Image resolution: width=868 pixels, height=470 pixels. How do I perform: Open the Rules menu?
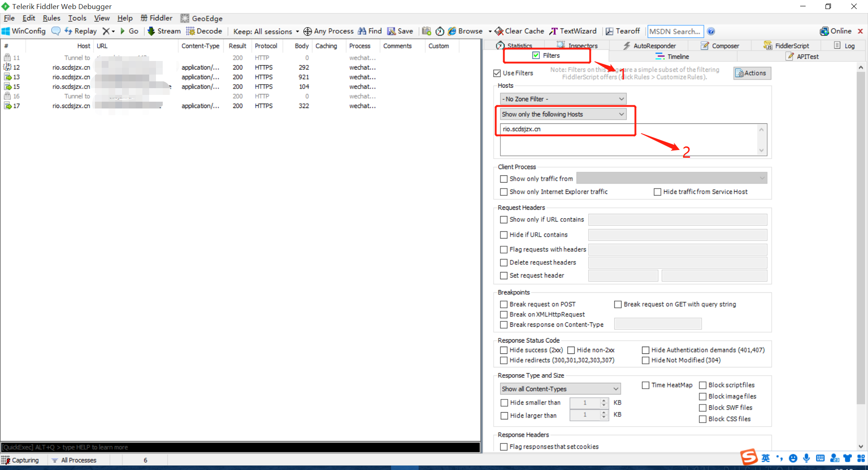[x=52, y=18]
